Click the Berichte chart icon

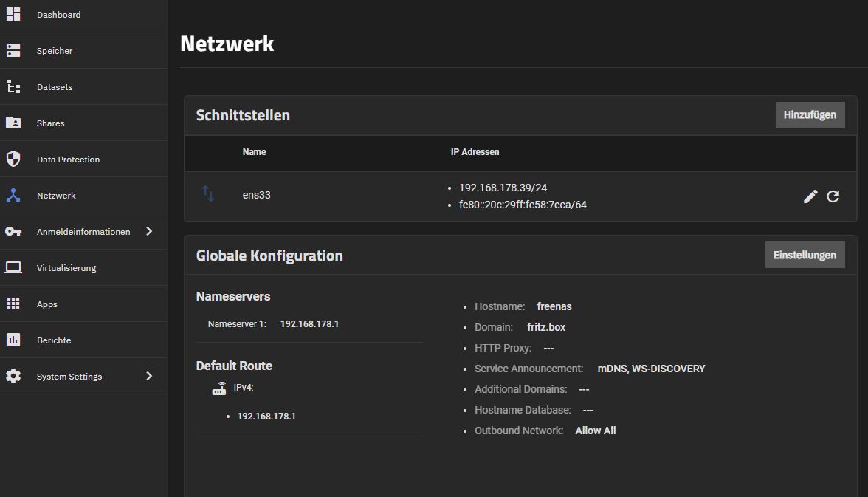(13, 340)
